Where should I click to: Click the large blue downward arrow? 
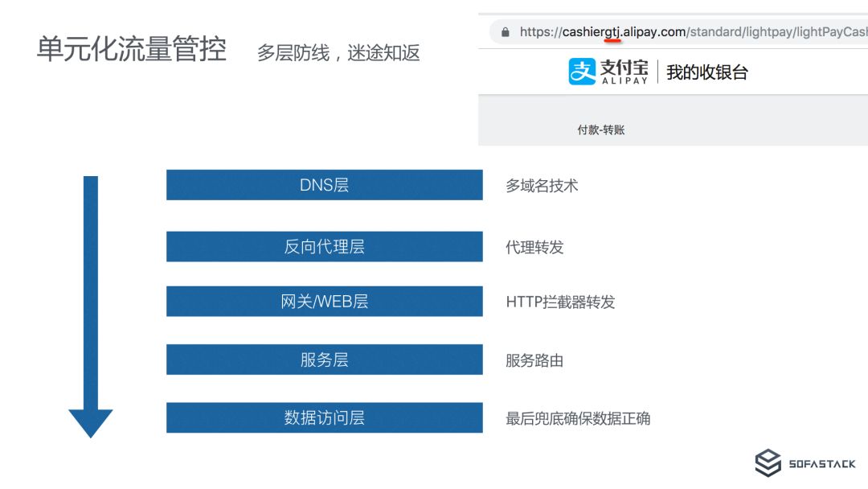(x=91, y=306)
